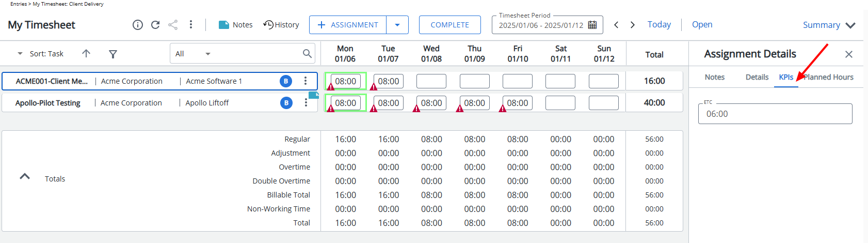The height and width of the screenshot is (243, 868).
Task: Toggle sort direction arrow
Action: (x=86, y=53)
